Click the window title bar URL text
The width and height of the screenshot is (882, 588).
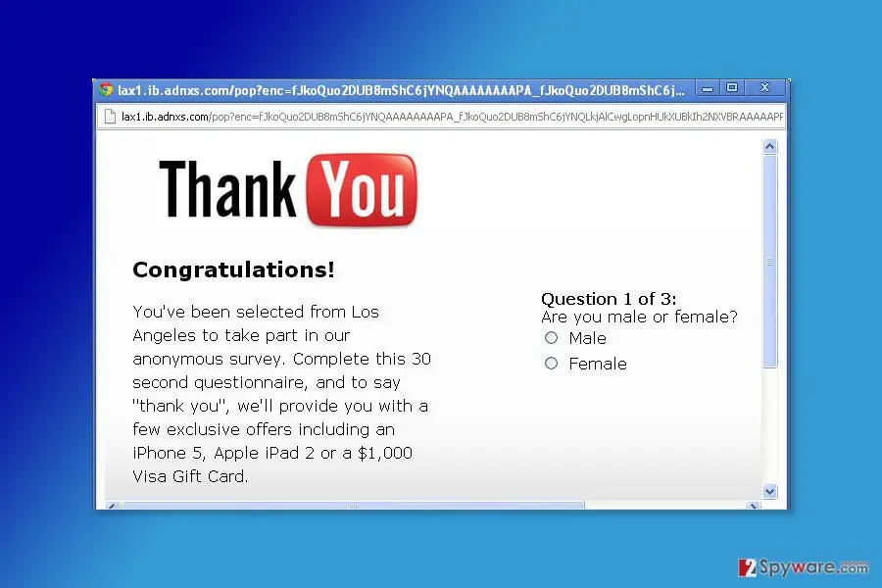click(401, 90)
